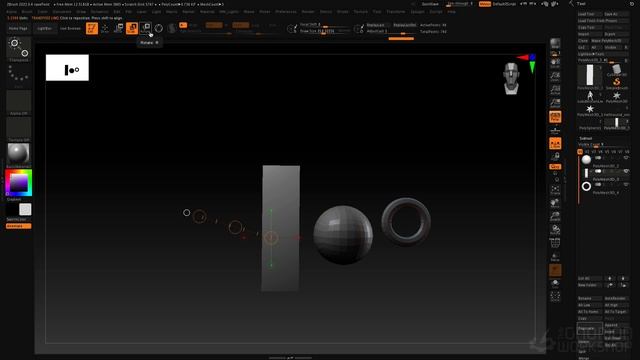640x360 pixels.
Task: Open the stroke type dots thumbnail
Action: tap(18, 76)
